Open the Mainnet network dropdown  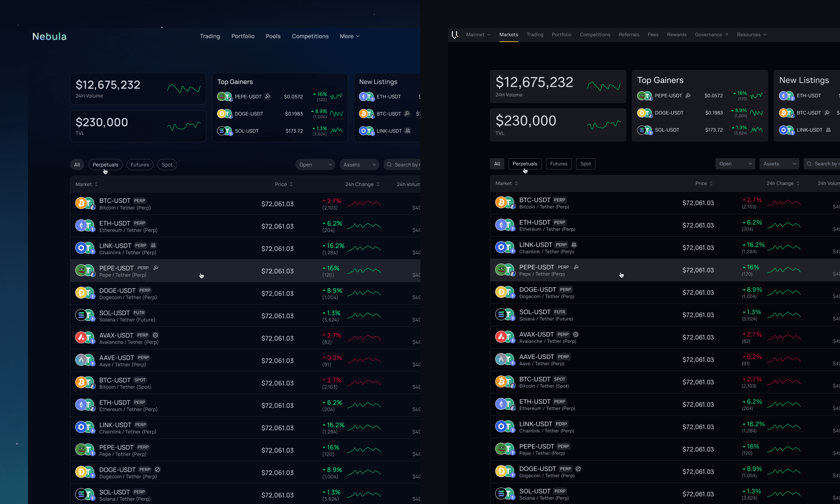478,35
